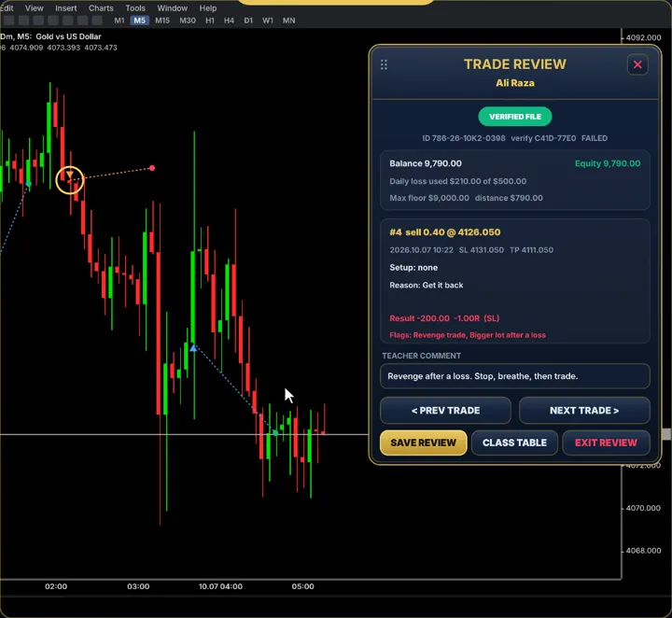Select the student name Ali Raza
This screenshot has height=618, width=672.
pos(514,83)
